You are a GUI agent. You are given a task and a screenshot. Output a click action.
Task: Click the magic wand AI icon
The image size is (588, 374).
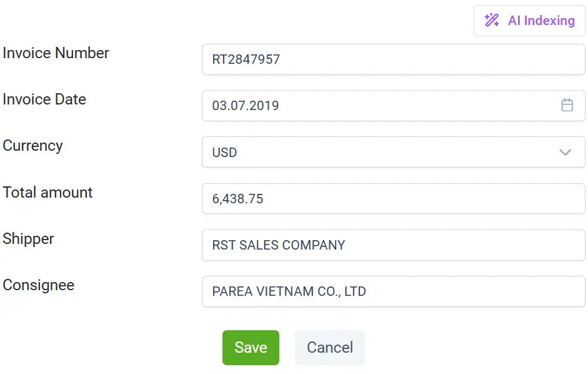492,21
